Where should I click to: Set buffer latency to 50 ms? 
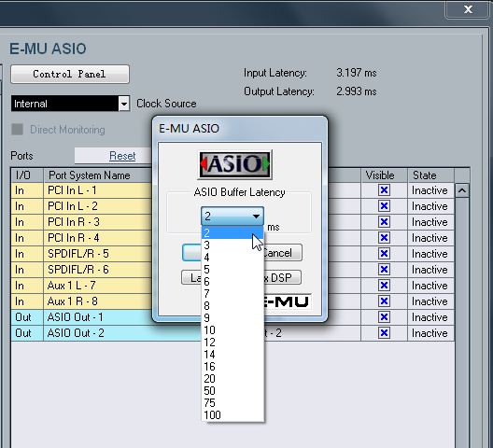pyautogui.click(x=232, y=390)
